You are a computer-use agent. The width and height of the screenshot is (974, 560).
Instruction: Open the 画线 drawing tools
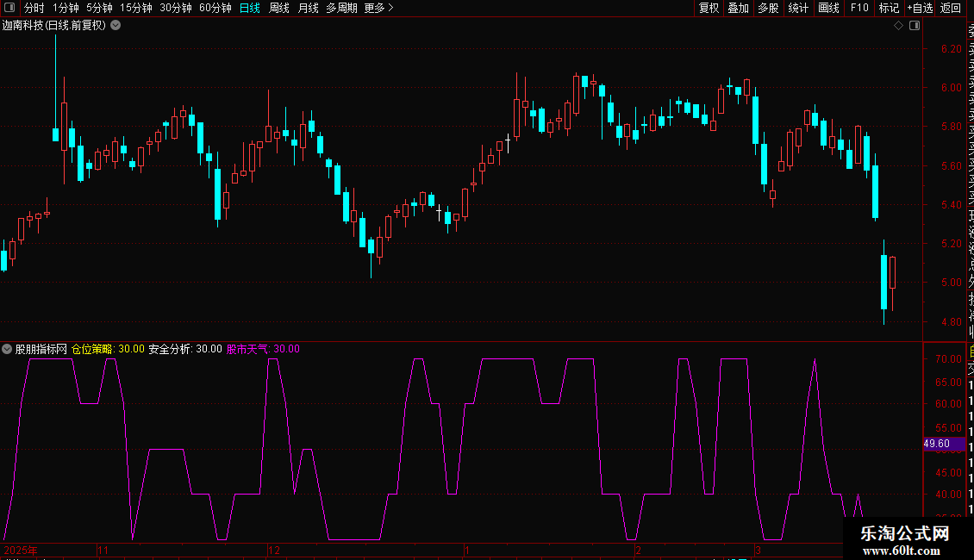pos(828,8)
